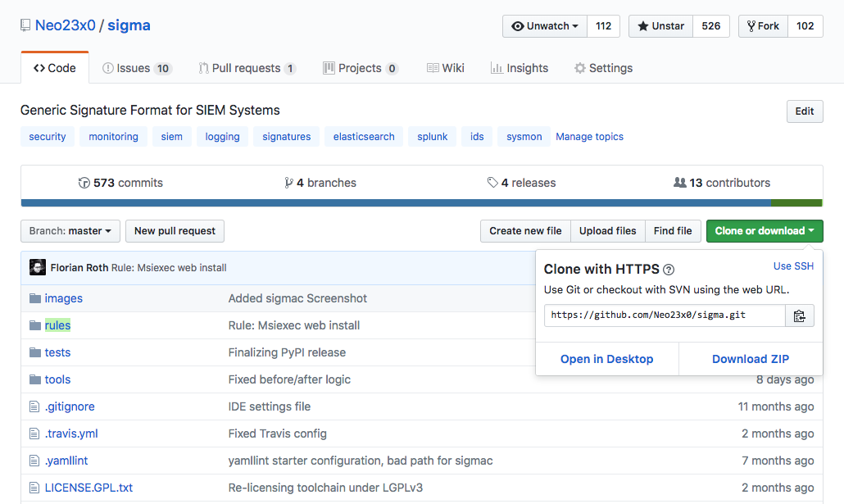The width and height of the screenshot is (844, 504).
Task: Click the images folder icon
Action: [34, 298]
